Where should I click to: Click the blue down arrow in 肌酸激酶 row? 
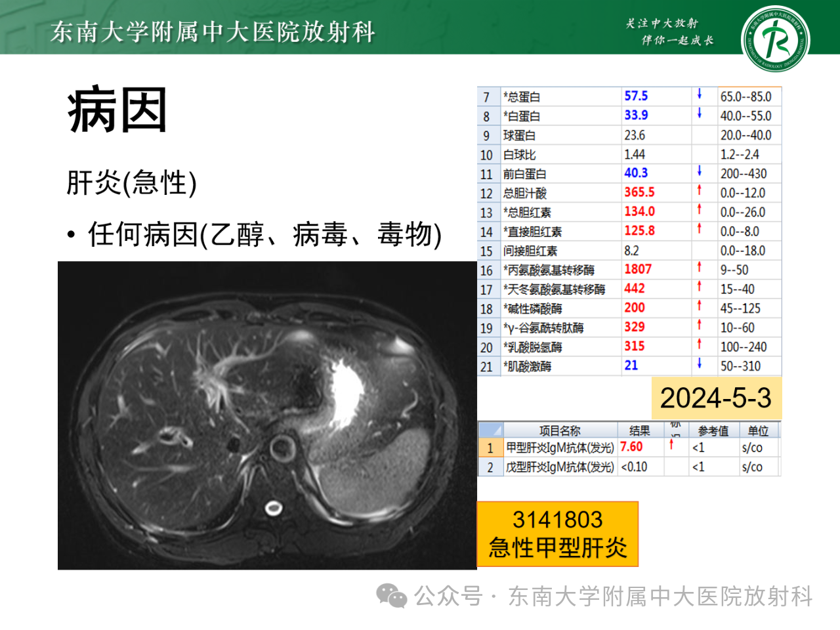700,364
